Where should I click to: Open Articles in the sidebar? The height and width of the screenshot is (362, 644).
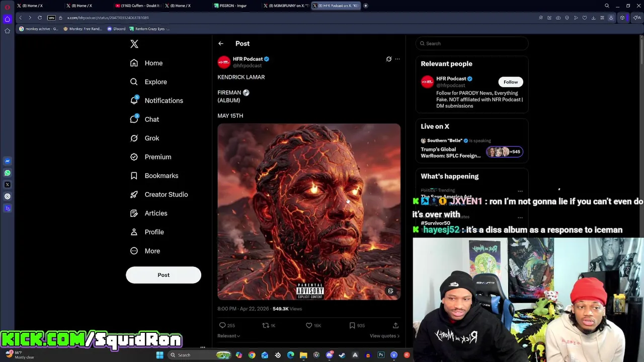coord(148,213)
